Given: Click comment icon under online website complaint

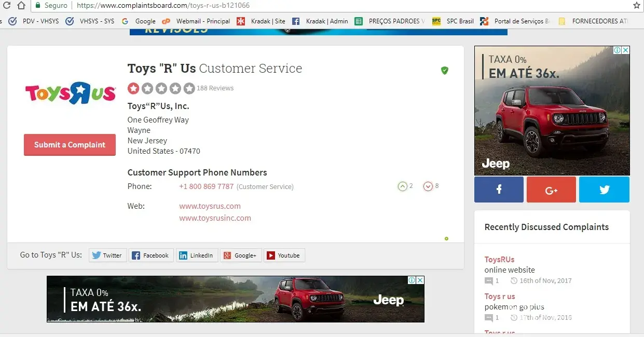Looking at the screenshot, I should [489, 281].
